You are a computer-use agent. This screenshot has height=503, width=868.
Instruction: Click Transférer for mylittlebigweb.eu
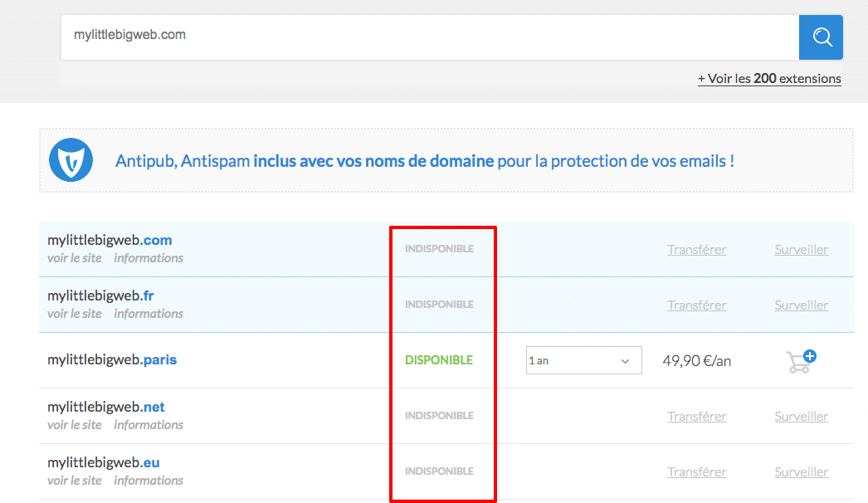tap(696, 471)
